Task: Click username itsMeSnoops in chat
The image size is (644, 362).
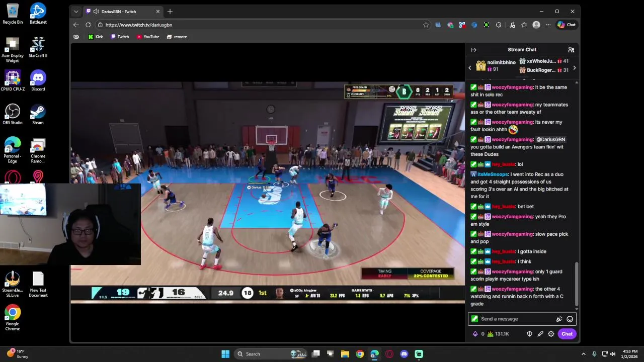Action: (x=492, y=174)
